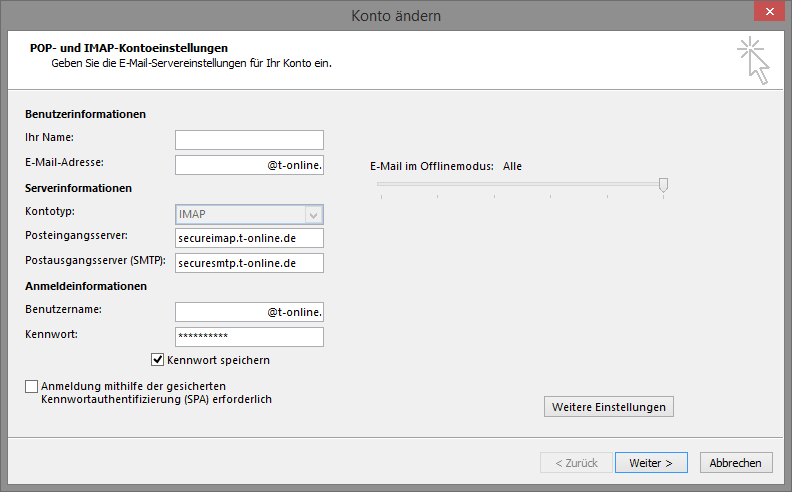Image resolution: width=792 pixels, height=492 pixels.
Task: Close the Konto ändern dialog
Action: (x=769, y=11)
